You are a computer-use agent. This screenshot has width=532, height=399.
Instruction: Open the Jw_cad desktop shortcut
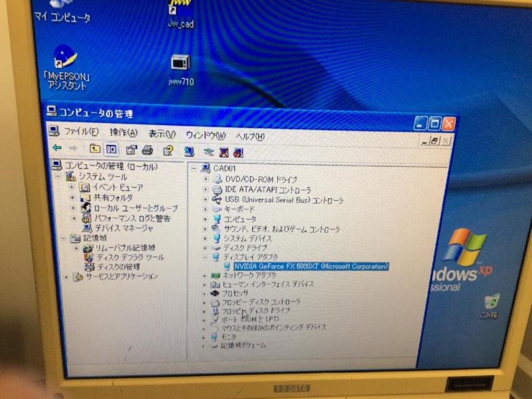(180, 14)
